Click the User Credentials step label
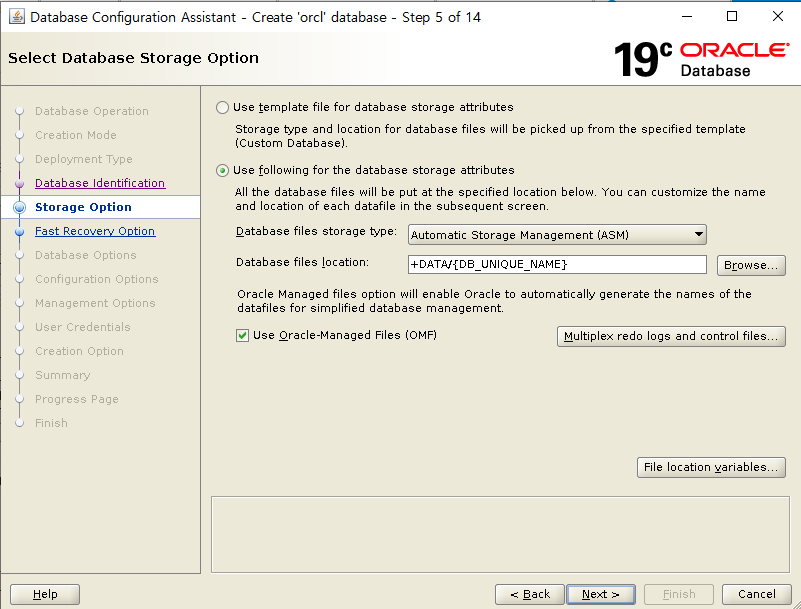This screenshot has height=609, width=801. [x=83, y=327]
